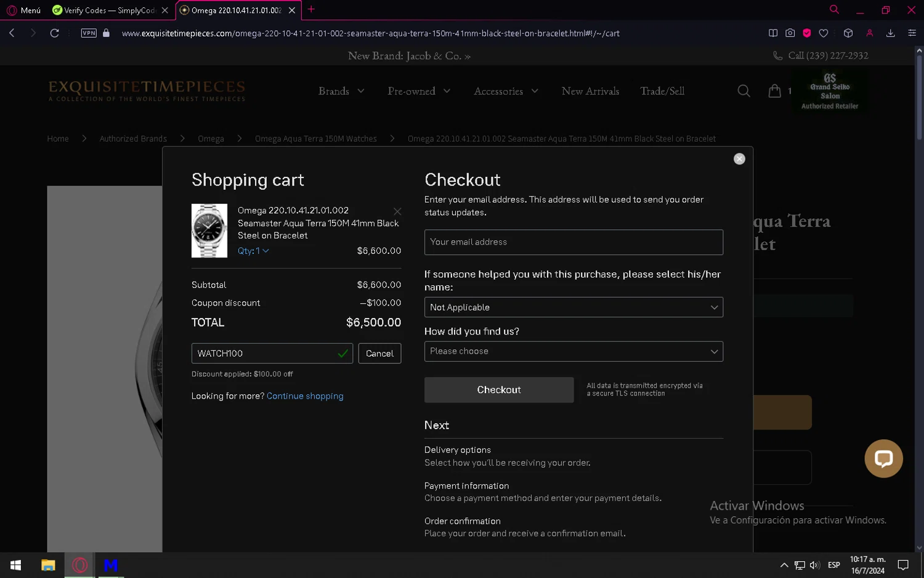Open the Qty: 1 quantity dropdown
The height and width of the screenshot is (578, 924).
tap(253, 251)
